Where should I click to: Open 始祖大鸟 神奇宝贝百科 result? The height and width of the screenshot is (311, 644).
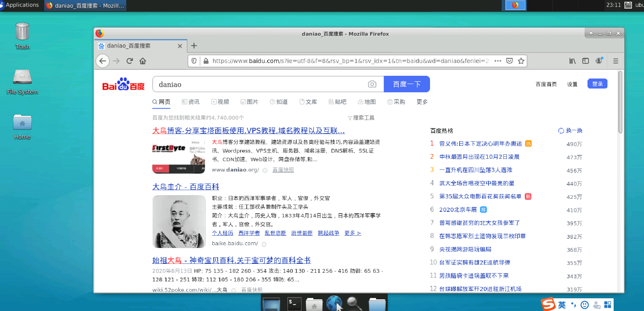pos(232,260)
